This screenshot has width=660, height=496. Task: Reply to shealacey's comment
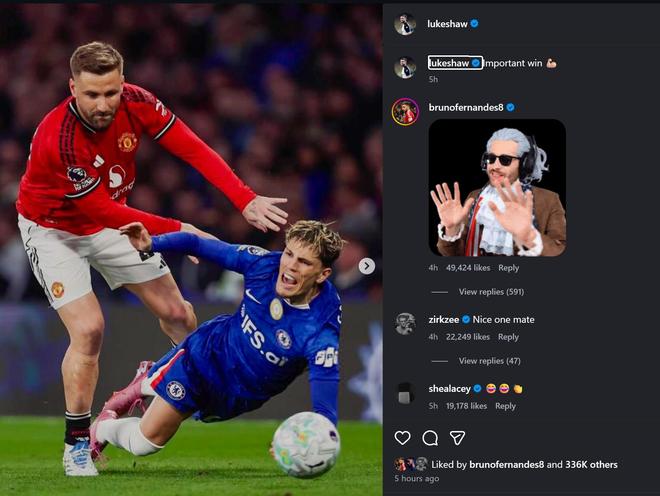505,406
